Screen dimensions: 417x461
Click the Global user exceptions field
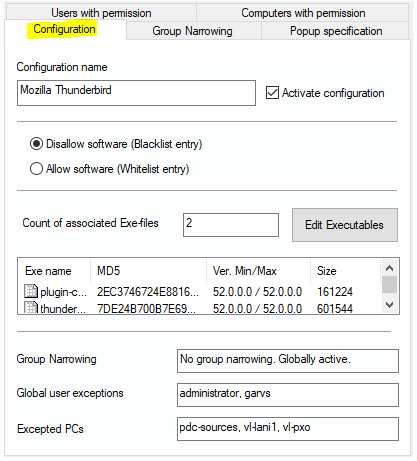(x=288, y=395)
